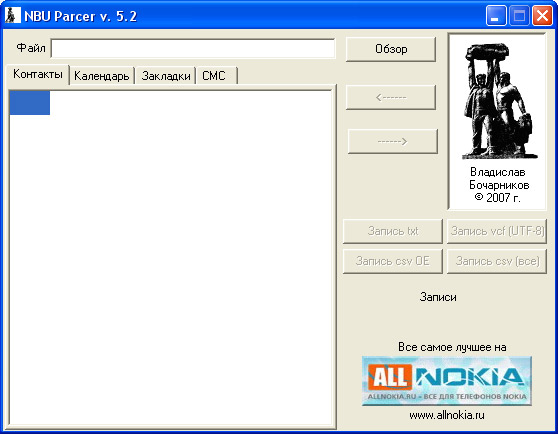Click Запись vcf (UTF-8) button
The width and height of the screenshot is (558, 434).
pos(497,231)
